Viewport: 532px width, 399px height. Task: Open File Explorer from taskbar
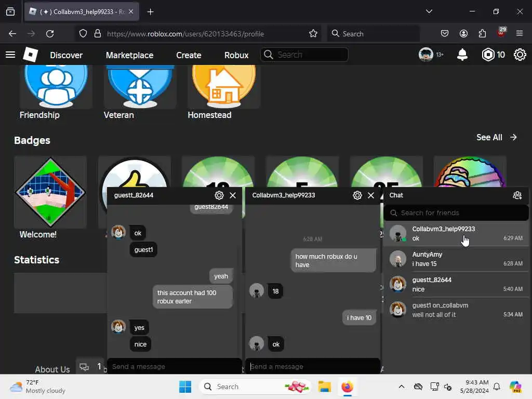click(324, 387)
